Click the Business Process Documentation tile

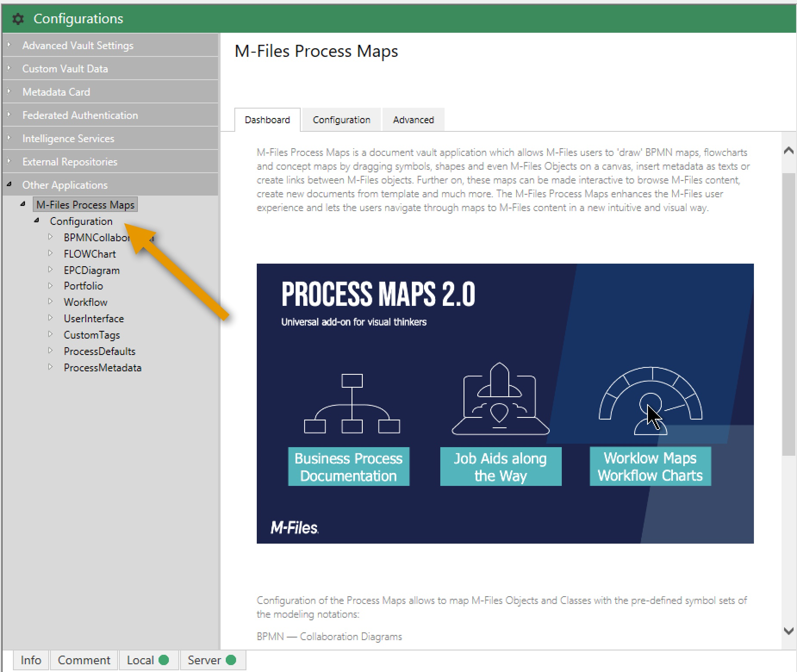tap(348, 467)
